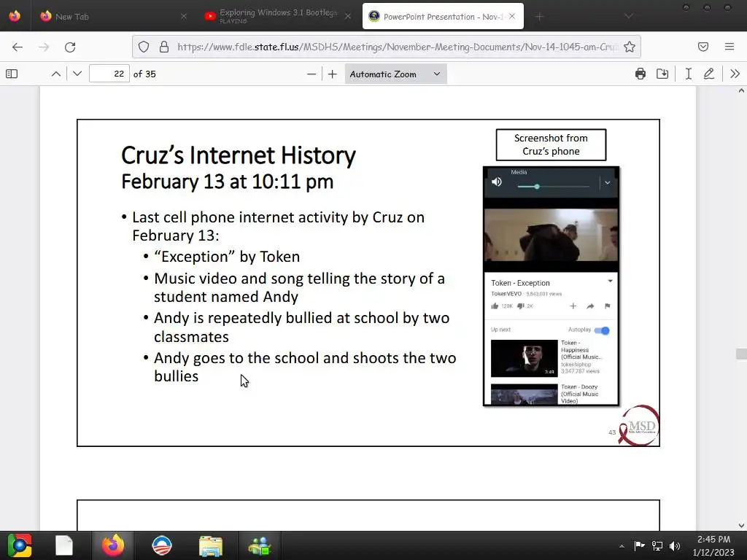Click the Token - Doozy video thumbnail
Screen dimensions: 747x560
524,394
